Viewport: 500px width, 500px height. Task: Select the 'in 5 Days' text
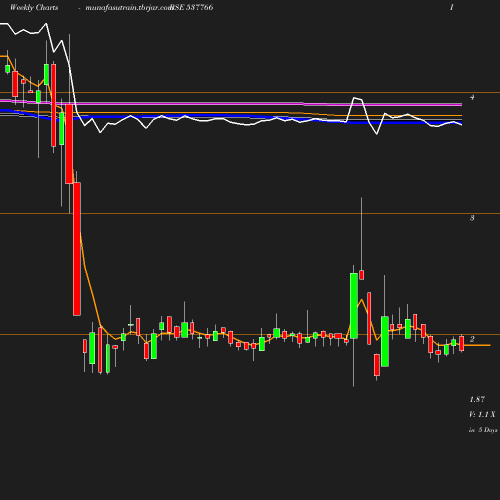(483, 430)
